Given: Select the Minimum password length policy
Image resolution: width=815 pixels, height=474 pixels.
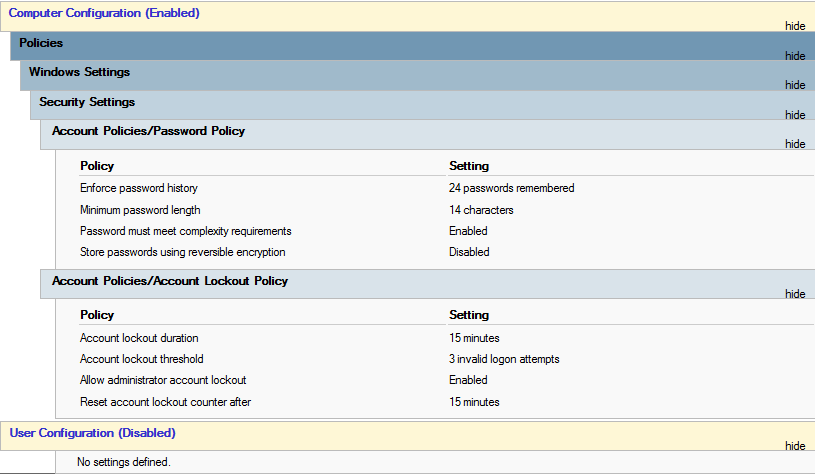Looking at the screenshot, I should click(140, 210).
